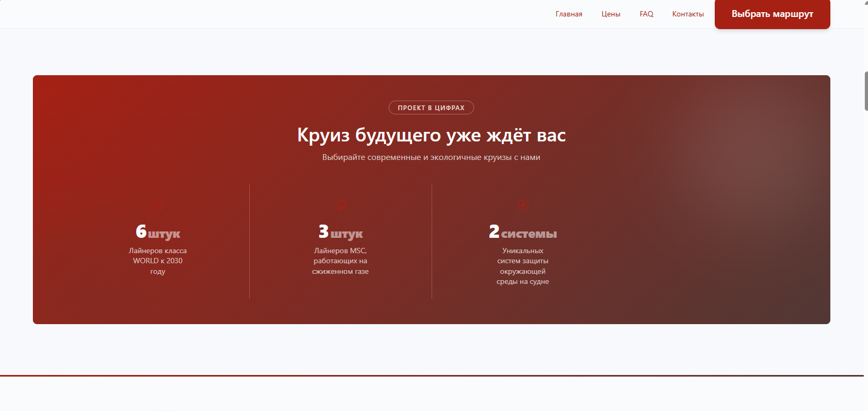The height and width of the screenshot is (411, 868).
Task: Go to the Цены page
Action: [610, 14]
